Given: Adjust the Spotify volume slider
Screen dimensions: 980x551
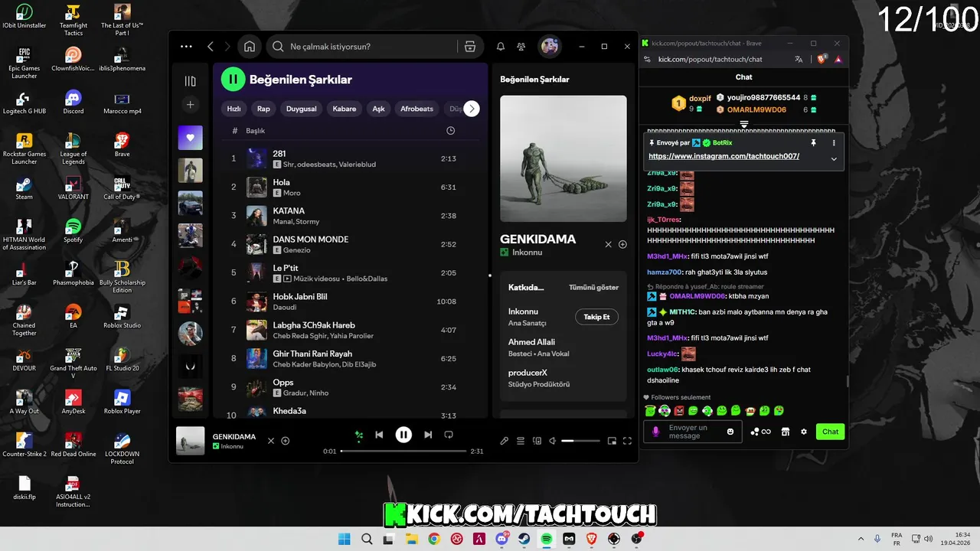Looking at the screenshot, I should coord(580,441).
